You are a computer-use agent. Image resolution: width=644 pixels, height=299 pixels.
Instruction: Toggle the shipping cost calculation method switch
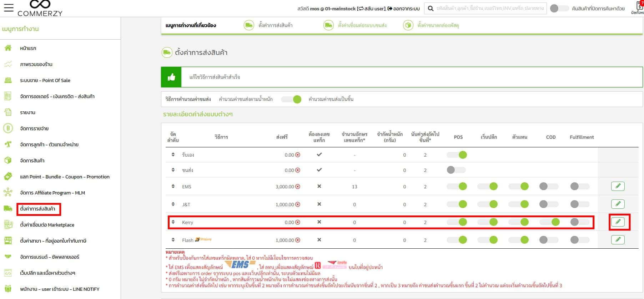click(291, 99)
